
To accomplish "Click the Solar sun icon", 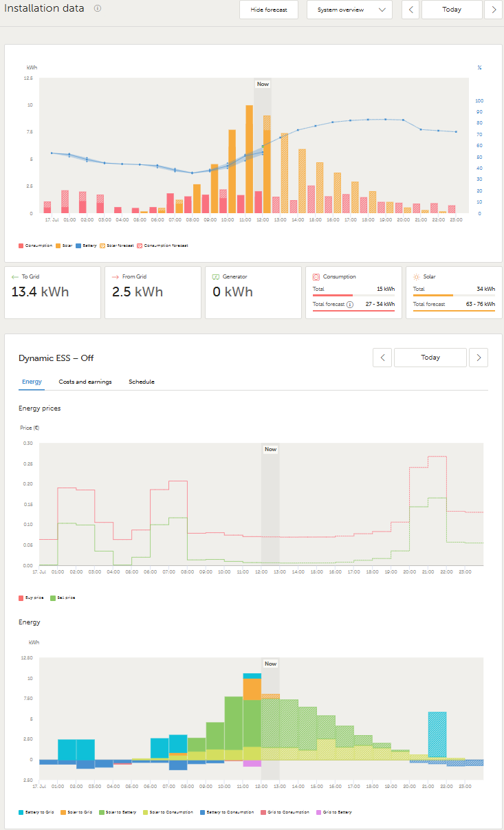I will point(417,276).
